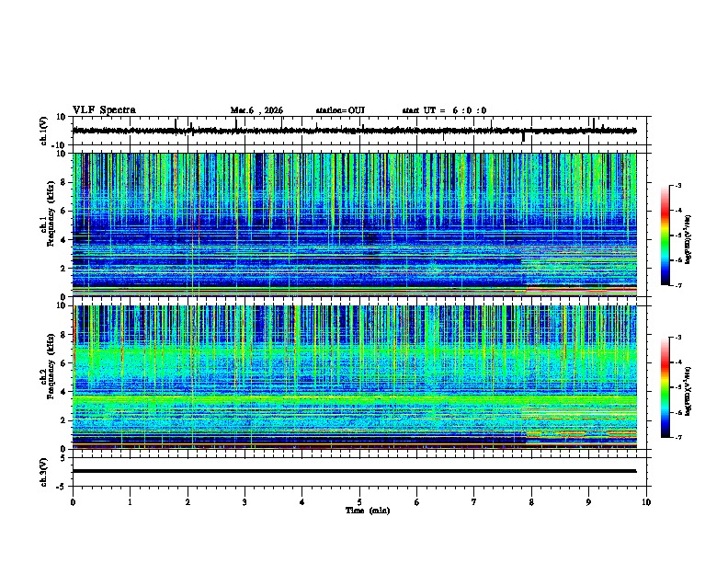Click the ch.2 'Frequency (kHz)' axis label

coord(51,366)
